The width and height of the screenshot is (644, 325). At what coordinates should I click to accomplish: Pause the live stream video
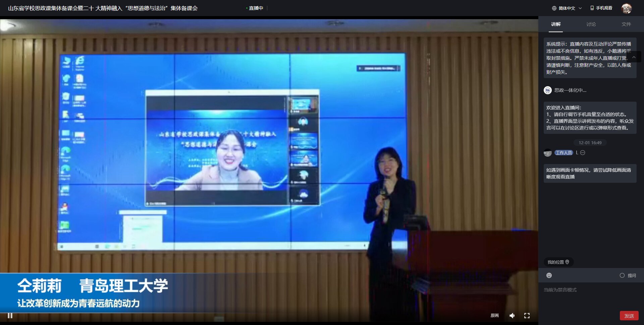click(x=10, y=316)
